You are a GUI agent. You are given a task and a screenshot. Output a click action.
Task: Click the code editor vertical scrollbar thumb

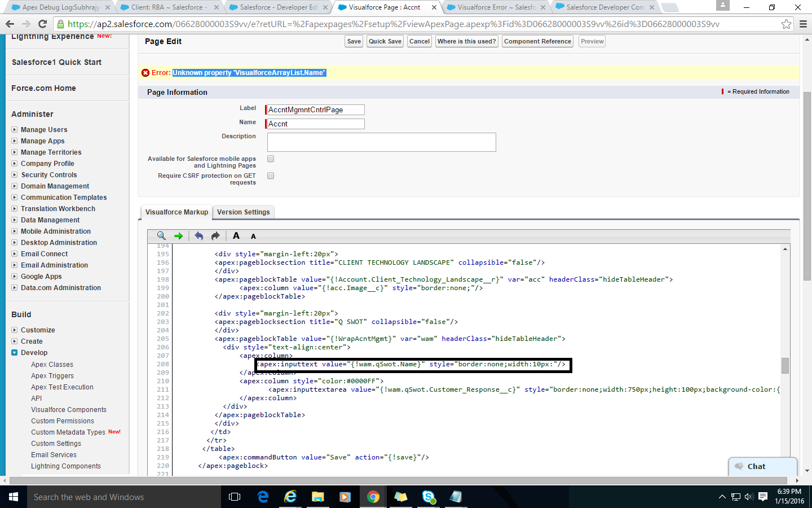(x=785, y=366)
